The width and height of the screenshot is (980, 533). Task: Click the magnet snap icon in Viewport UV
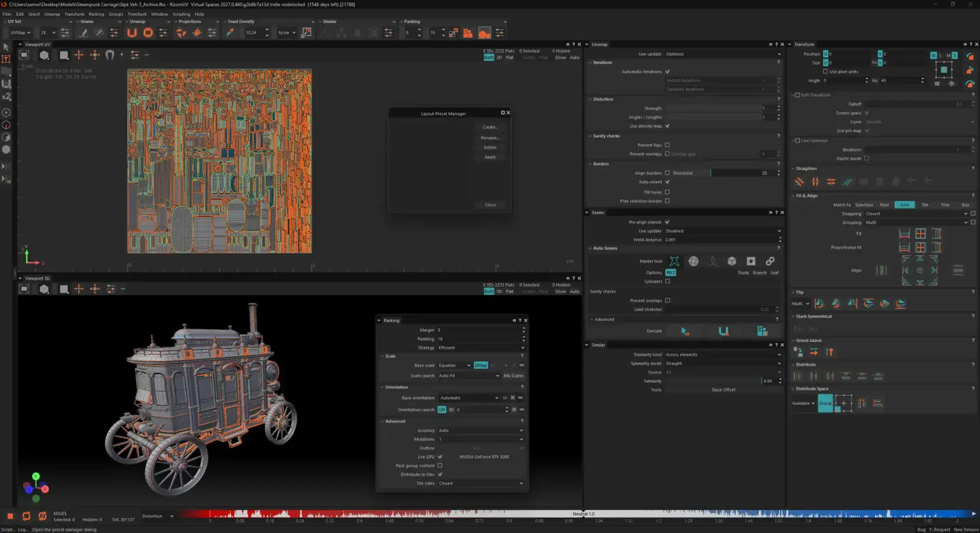tap(110, 55)
